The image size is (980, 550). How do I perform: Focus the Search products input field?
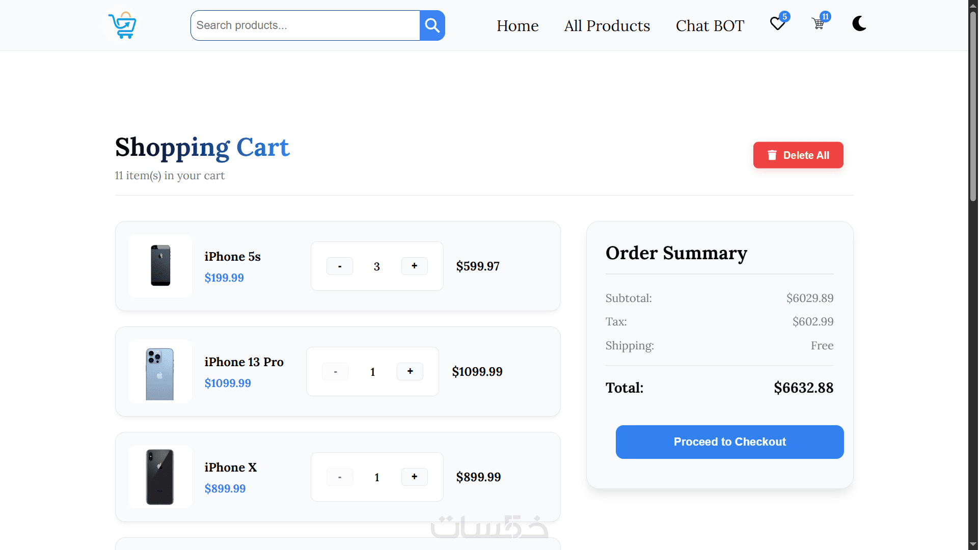pos(306,25)
